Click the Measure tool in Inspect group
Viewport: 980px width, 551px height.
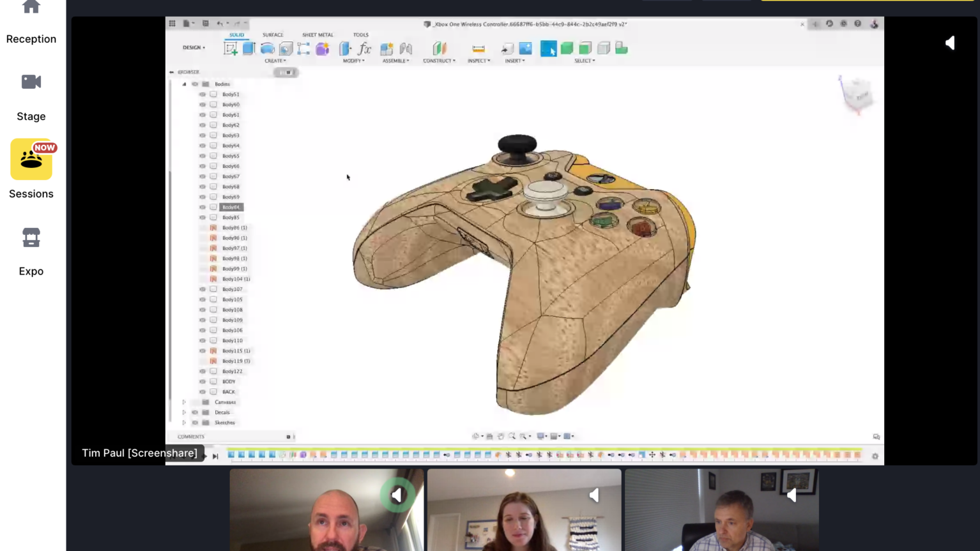point(478,49)
